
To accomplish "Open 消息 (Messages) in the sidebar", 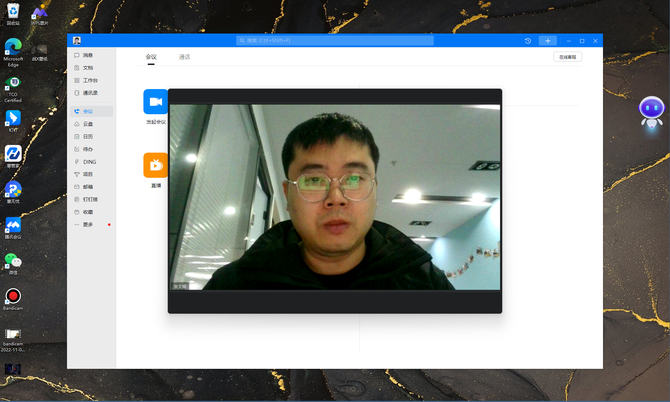I will coord(87,54).
